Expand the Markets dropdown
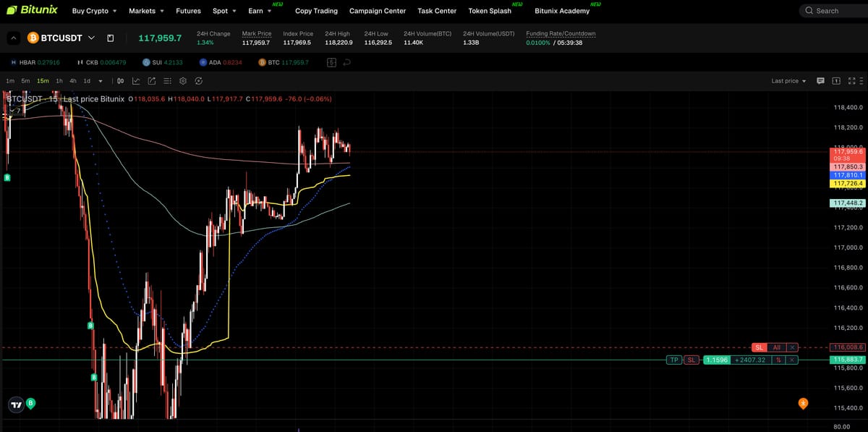 (x=146, y=11)
